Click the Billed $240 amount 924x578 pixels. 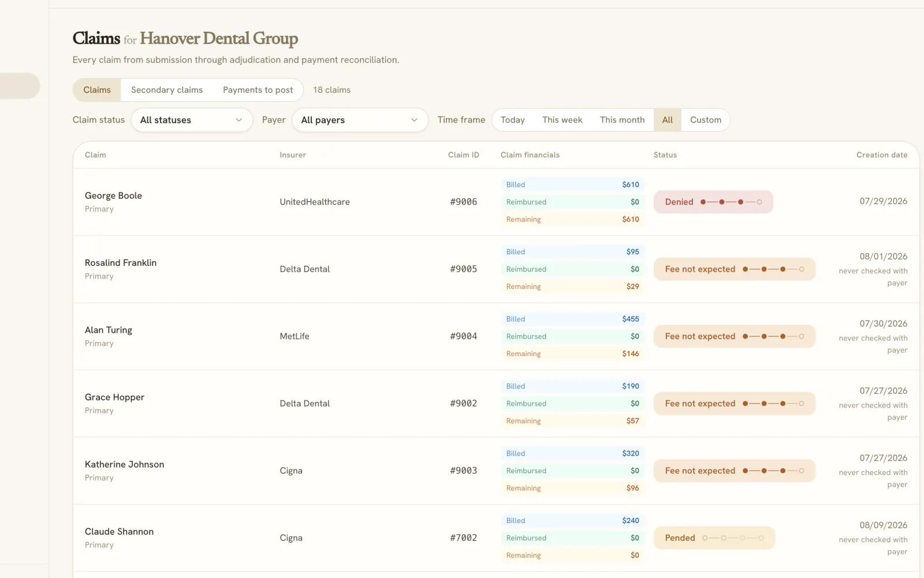[x=631, y=521]
